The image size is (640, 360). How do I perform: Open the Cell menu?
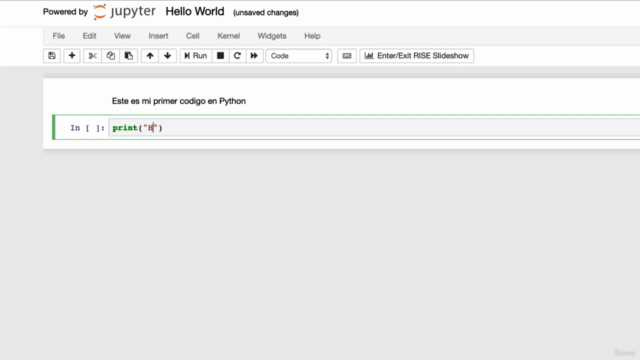(193, 36)
